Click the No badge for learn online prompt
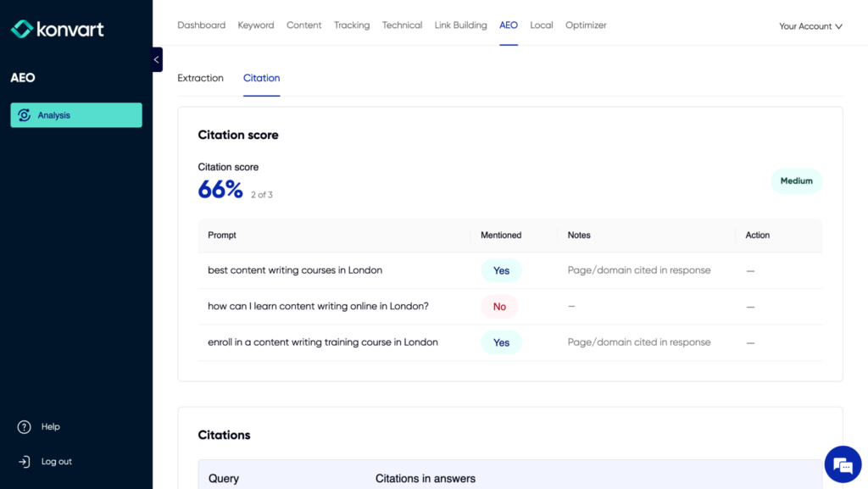The width and height of the screenshot is (868, 489). pyautogui.click(x=499, y=307)
